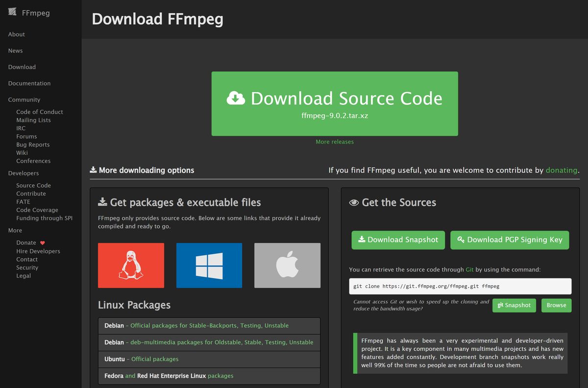The height and width of the screenshot is (388, 588).
Task: Click the Download PGP Signing Key button
Action: tap(510, 240)
